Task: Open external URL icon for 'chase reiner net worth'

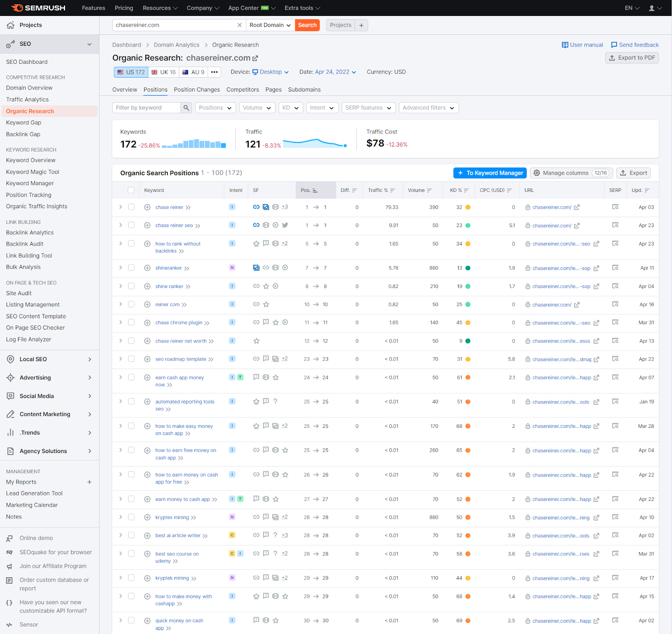Action: pos(596,341)
